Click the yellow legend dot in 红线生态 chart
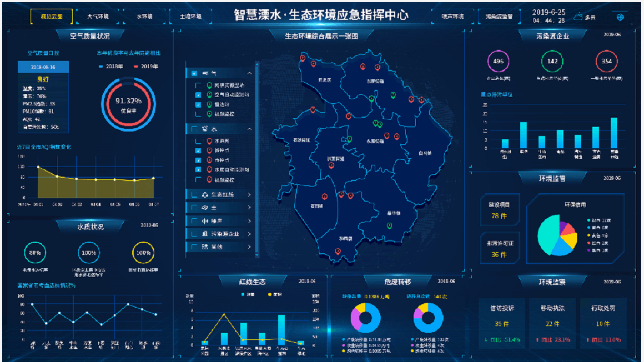 (269, 294)
